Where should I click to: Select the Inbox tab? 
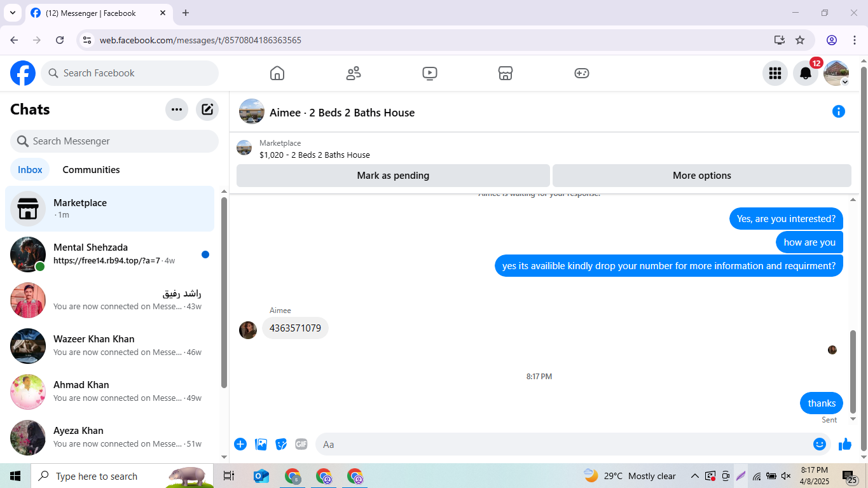tap(30, 170)
